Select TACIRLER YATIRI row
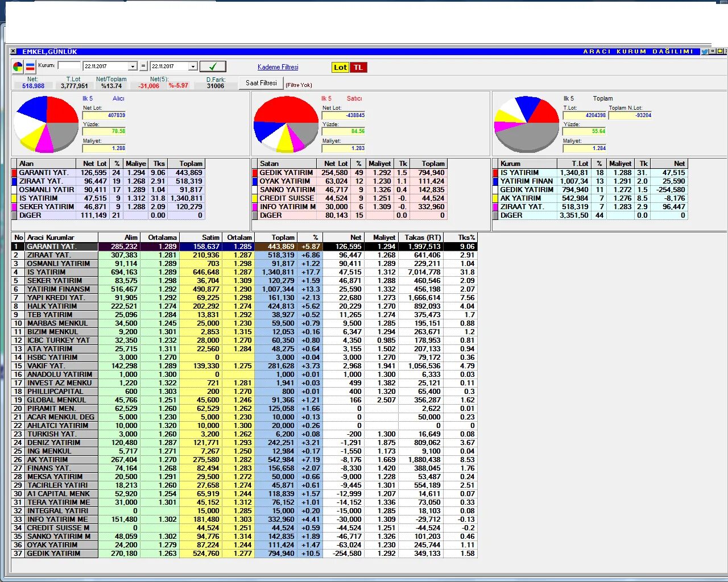The height and width of the screenshot is (582, 728). (245, 485)
